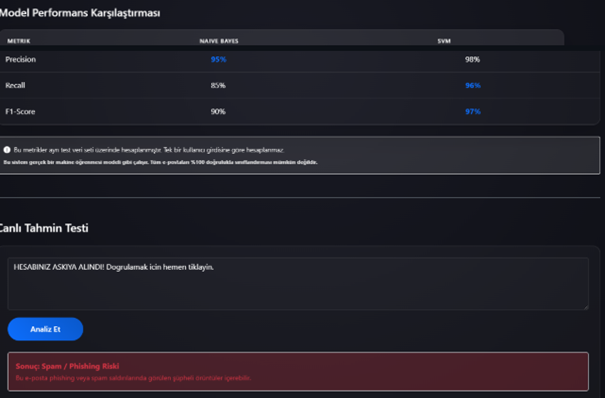
Task: Click the Recall row label
Action: coord(15,85)
